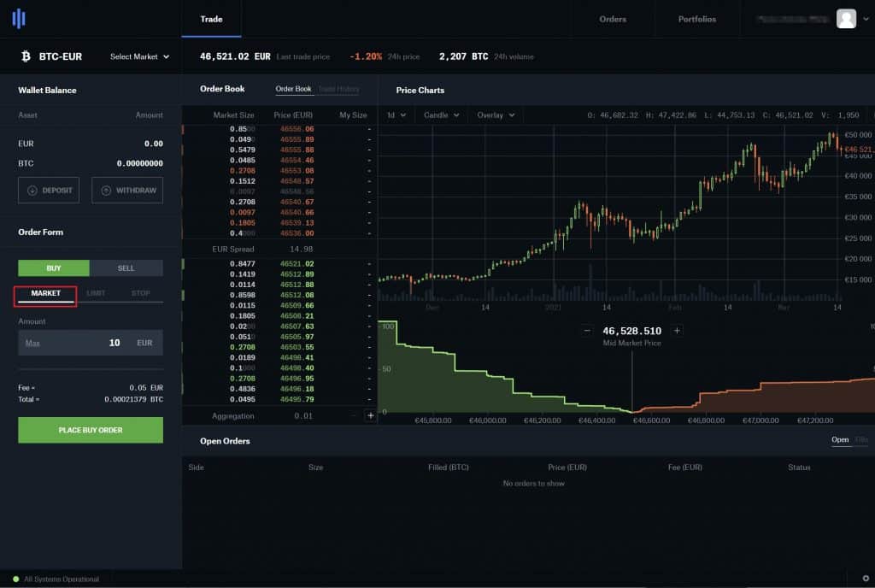Screen dimensions: 875x588
Task: Click the Coinbase Pro logo
Action: pyautogui.click(x=19, y=19)
